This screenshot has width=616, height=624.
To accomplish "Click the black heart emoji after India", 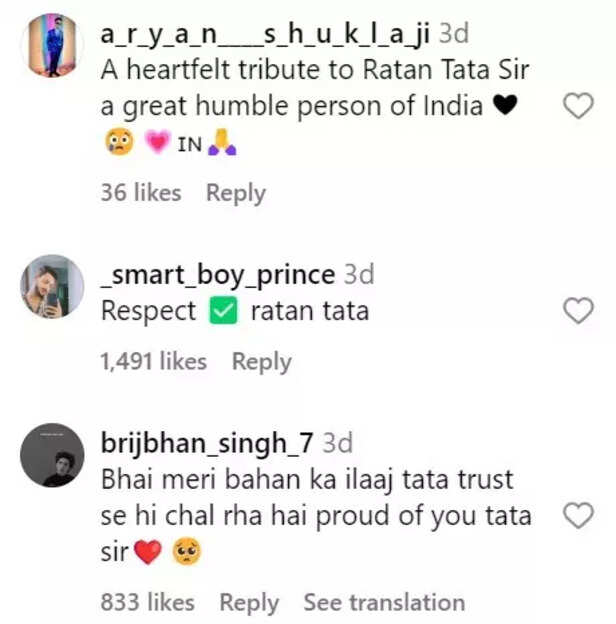I will point(505,105).
